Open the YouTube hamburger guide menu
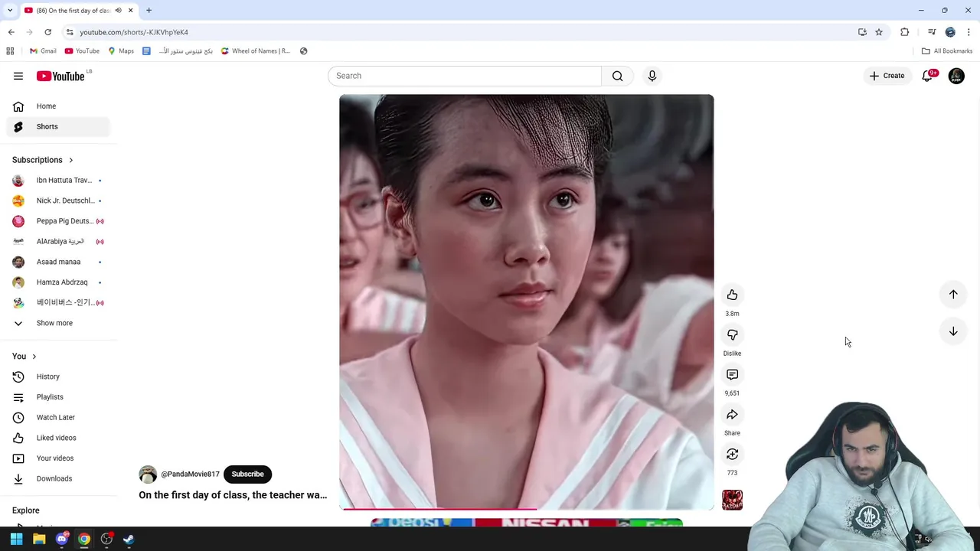 (18, 76)
